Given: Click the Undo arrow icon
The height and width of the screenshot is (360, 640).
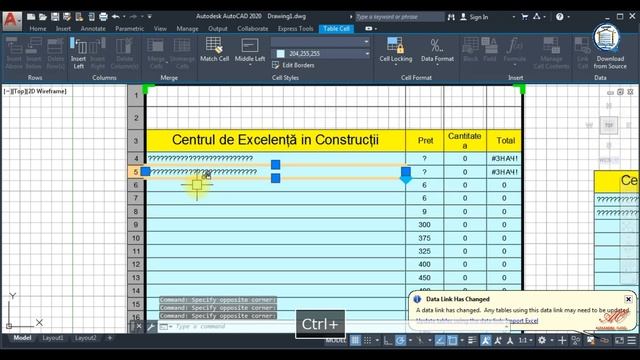Looking at the screenshot, I should [116, 17].
